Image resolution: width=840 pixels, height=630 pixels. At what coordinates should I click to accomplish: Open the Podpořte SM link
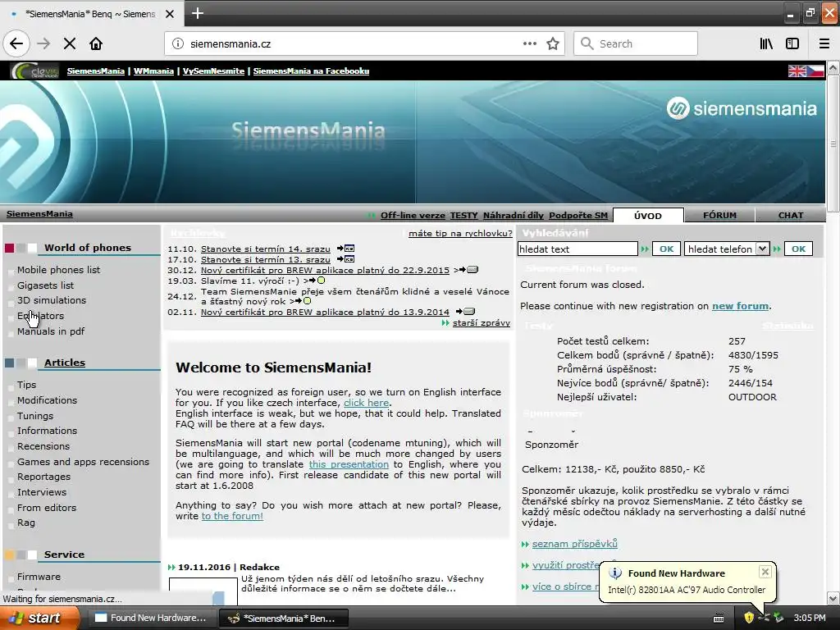[x=578, y=216]
